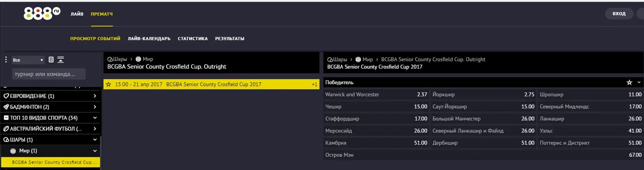Expand the БАДМИНТОН (2) section arrow
The width and height of the screenshot is (644, 170).
[x=95, y=107]
